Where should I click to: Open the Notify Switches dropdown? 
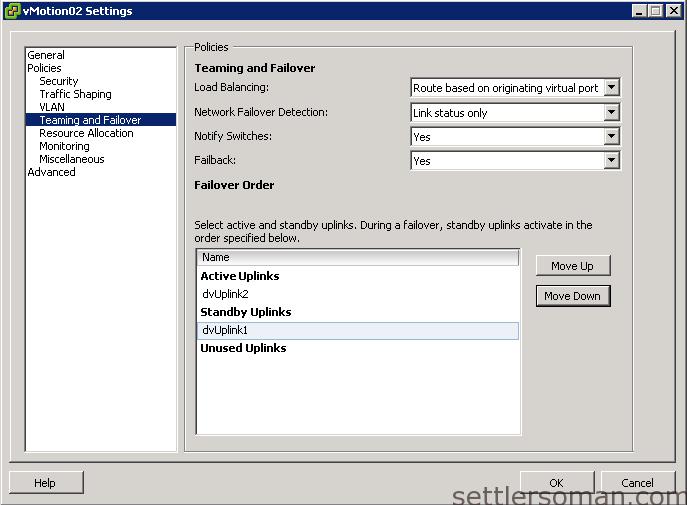(x=611, y=137)
